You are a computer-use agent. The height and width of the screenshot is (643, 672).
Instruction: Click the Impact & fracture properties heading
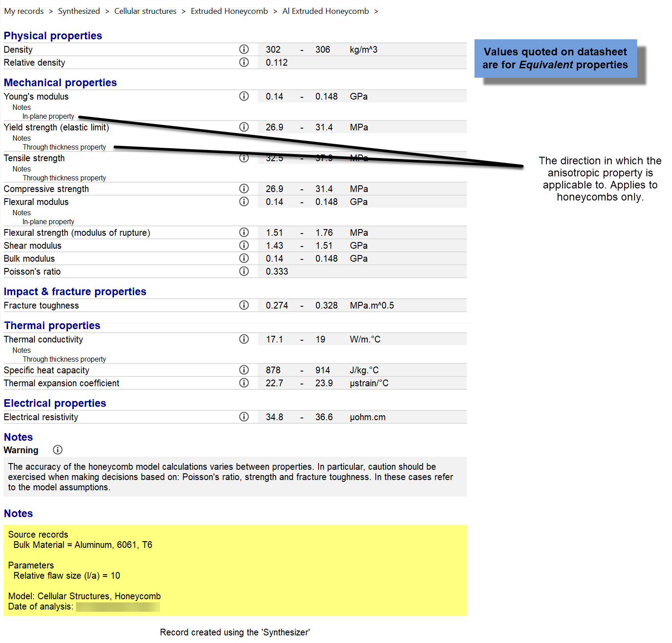[x=75, y=292]
